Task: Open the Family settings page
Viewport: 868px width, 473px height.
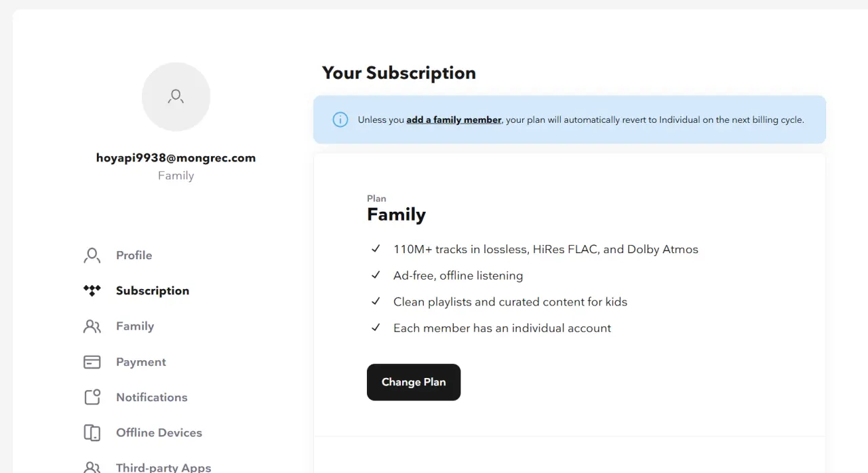Action: 135,326
